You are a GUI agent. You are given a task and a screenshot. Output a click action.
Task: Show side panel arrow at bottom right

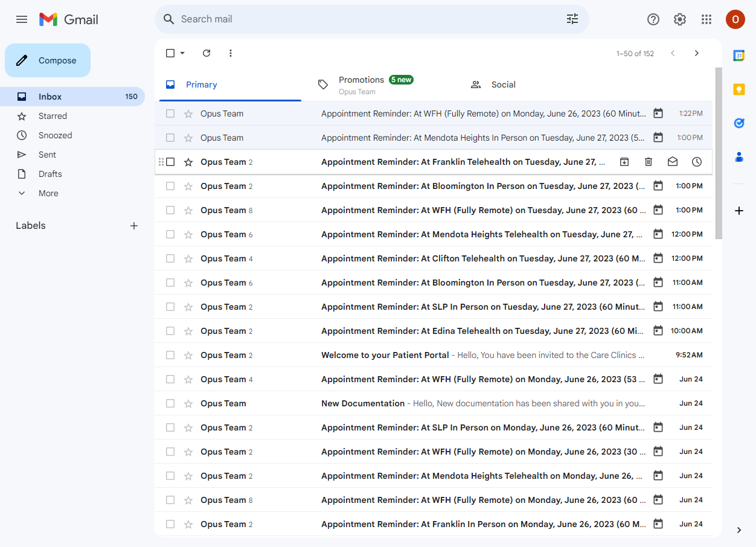(739, 530)
